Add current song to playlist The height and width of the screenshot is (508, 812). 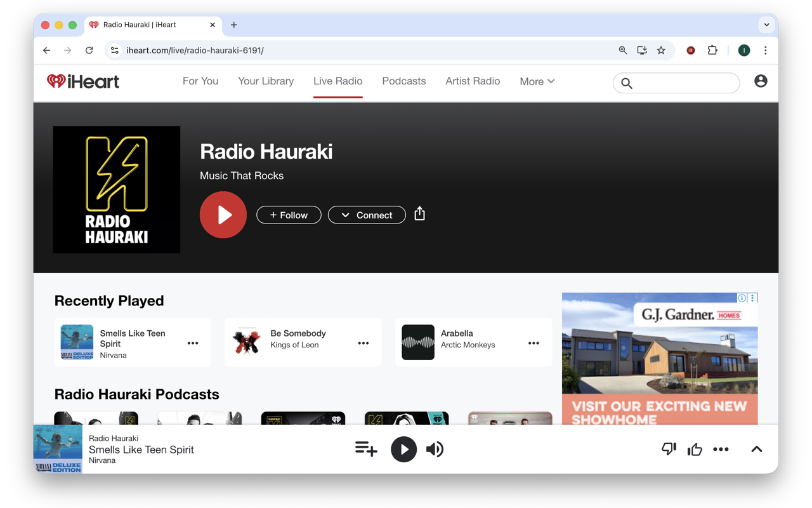[366, 449]
